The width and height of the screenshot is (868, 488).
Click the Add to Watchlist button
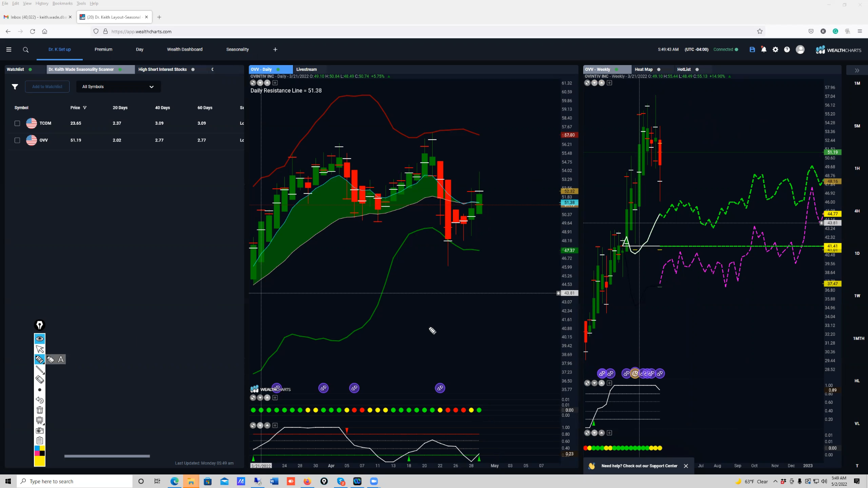47,87
